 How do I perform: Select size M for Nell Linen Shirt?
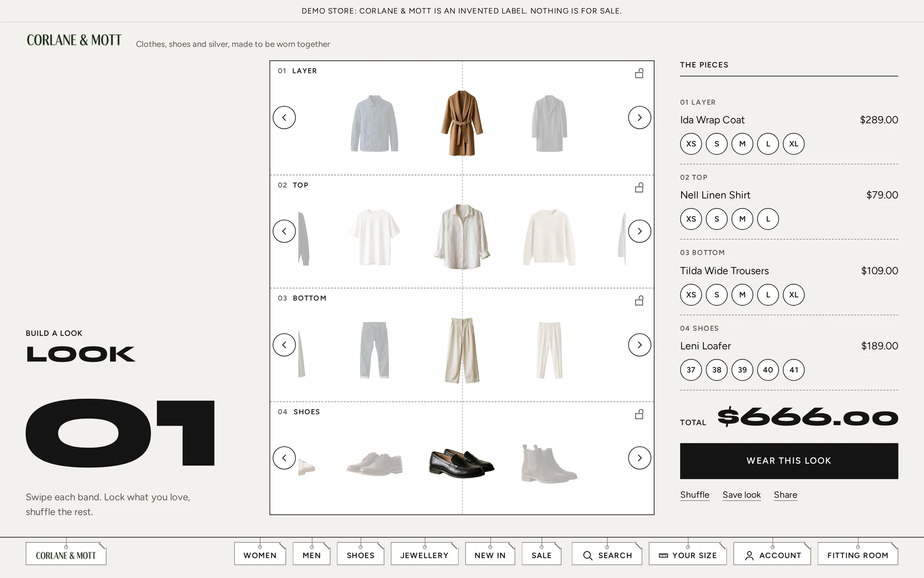coord(742,219)
